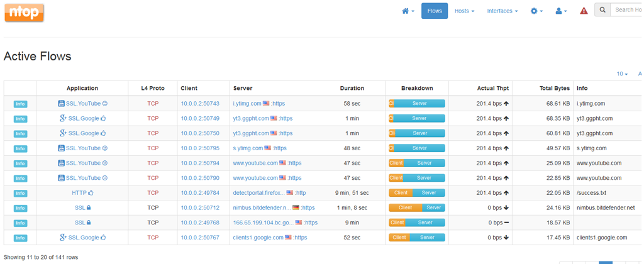
Task: Click Google+ icon in port 50749 row
Action: (x=64, y=118)
